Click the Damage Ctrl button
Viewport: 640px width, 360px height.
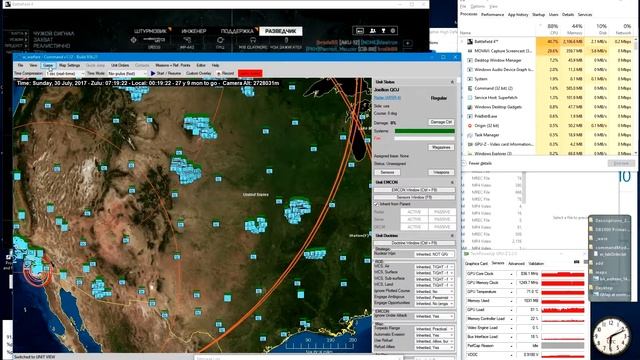pos(441,122)
